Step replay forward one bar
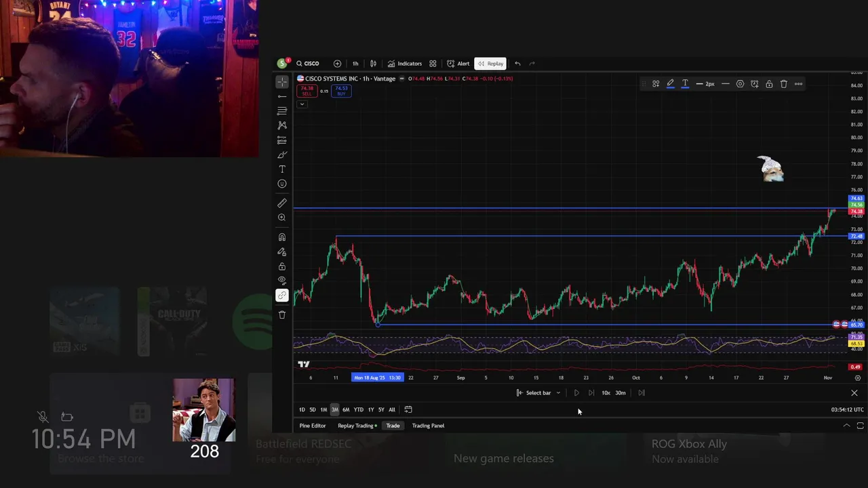Screen dimensions: 868x488 pyautogui.click(x=591, y=392)
